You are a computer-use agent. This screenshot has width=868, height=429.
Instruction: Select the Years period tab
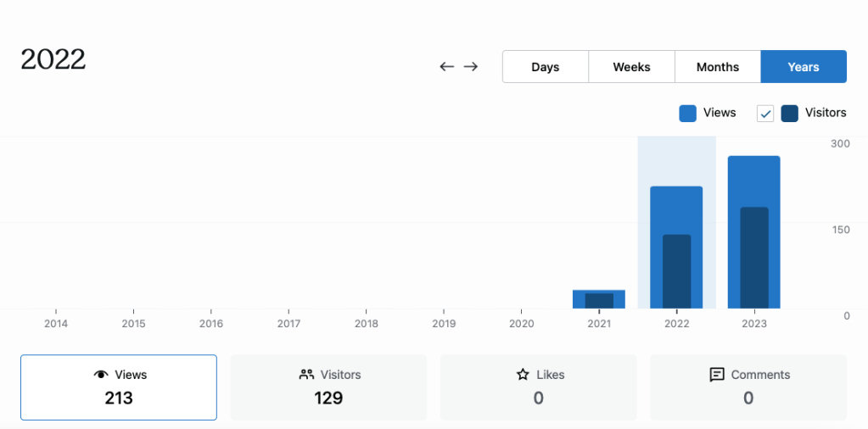pos(804,67)
